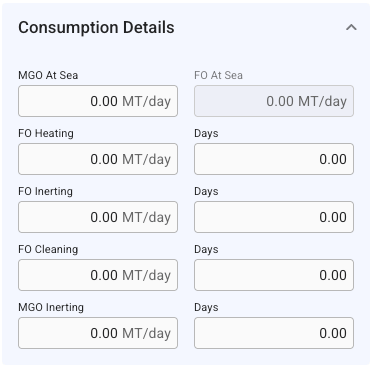Screen dimensions: 374x369
Task: Click the Days label above FO Heating's days field
Action: (206, 134)
